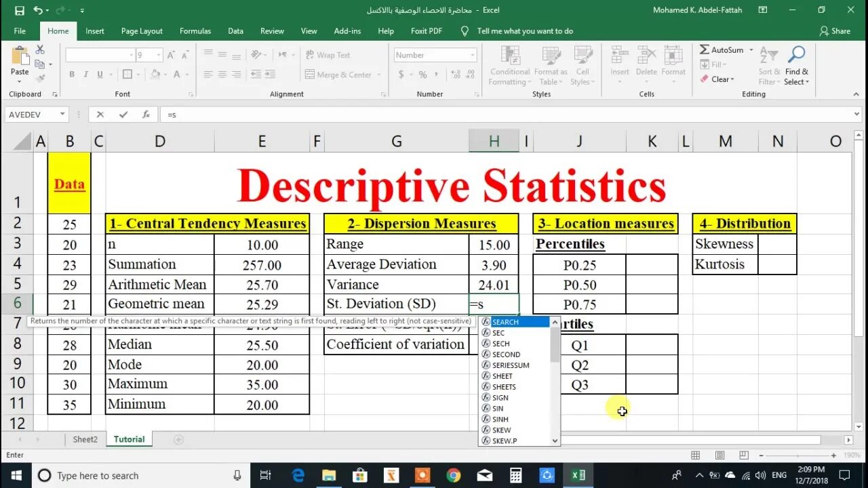Toggle Bold formatting
Screen dimensions: 868x488
click(x=71, y=75)
